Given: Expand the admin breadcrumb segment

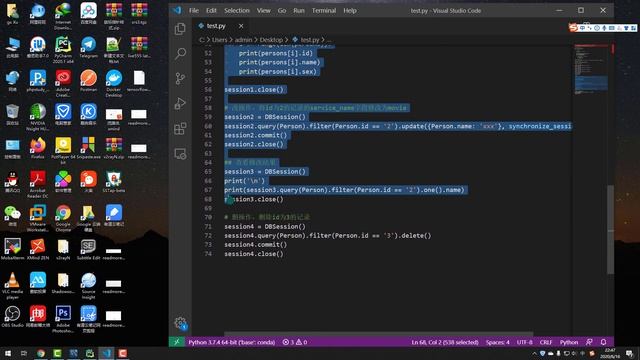Looking at the screenshot, I should [243, 40].
